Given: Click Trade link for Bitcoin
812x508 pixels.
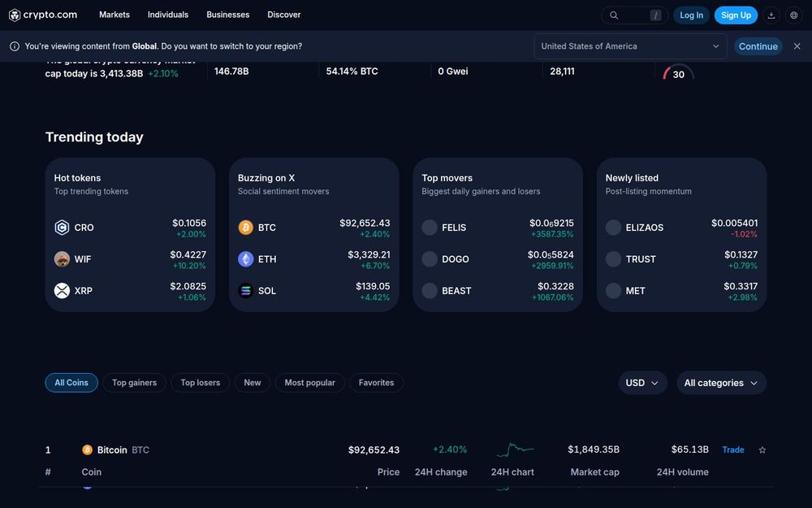Looking at the screenshot, I should [733, 450].
